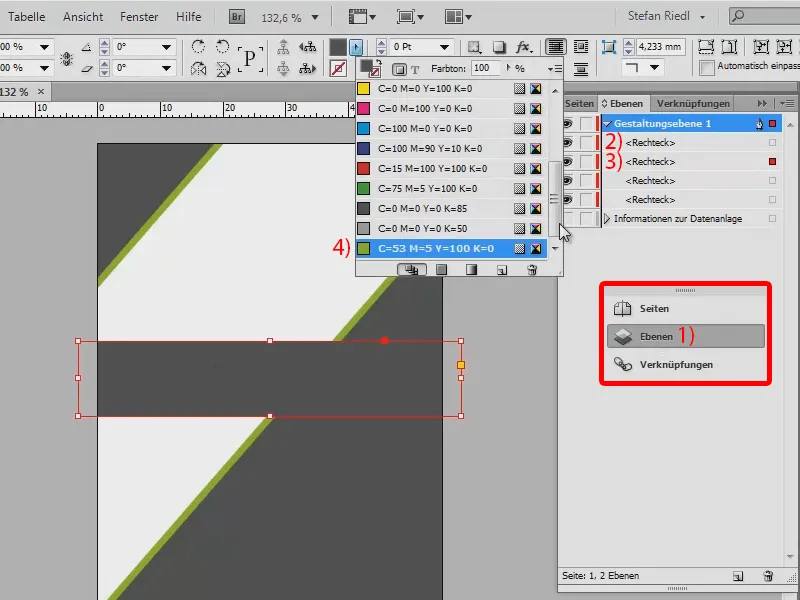Enable Automatisch einpassen checkbox
The height and width of the screenshot is (600, 800).
coord(707,67)
